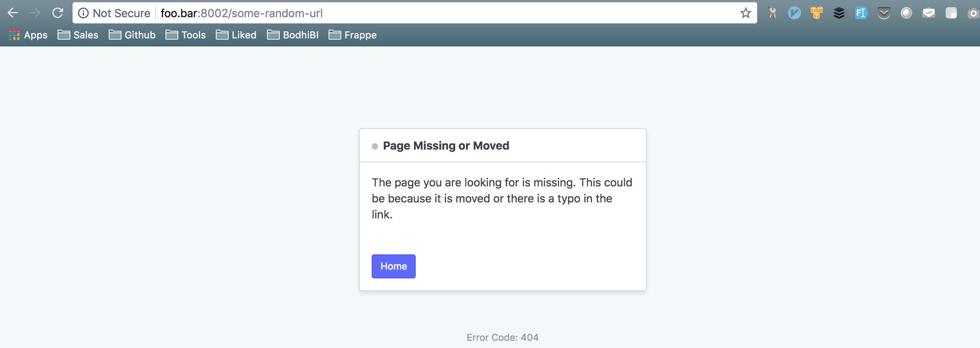This screenshot has width=980, height=348.
Task: Open the blue circular checkmark extension
Action: tap(795, 13)
